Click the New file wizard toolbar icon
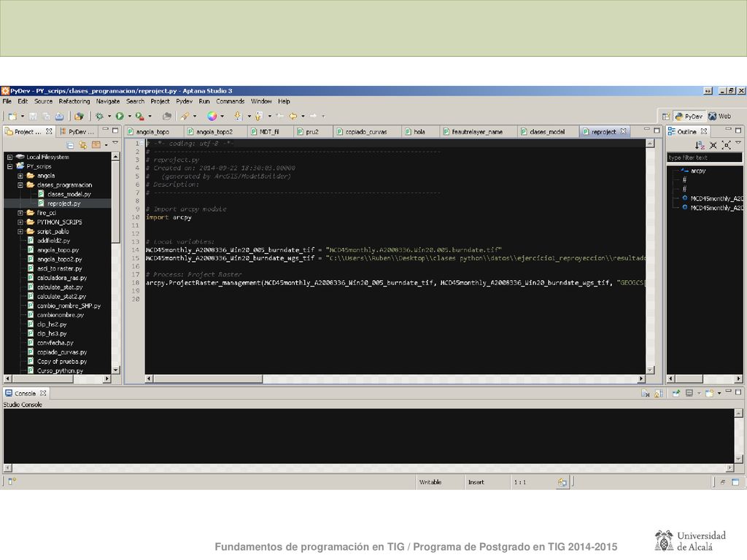Viewport: 747px width, 560px height. coord(12,116)
